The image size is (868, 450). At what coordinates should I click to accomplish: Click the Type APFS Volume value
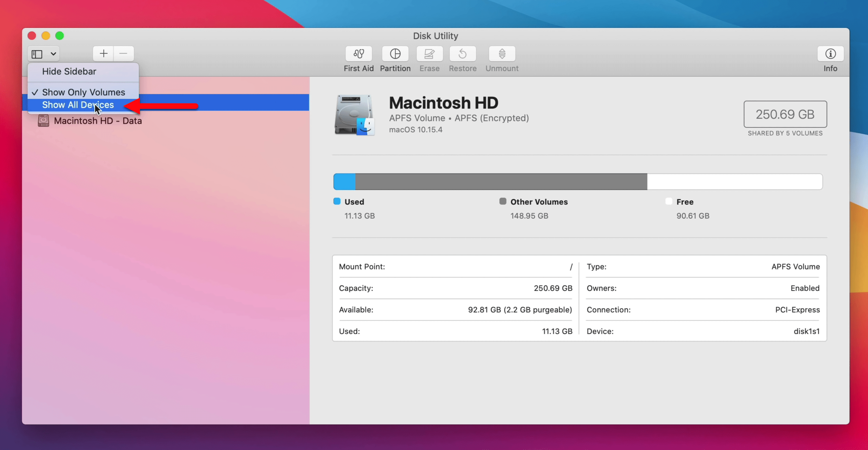click(x=796, y=267)
